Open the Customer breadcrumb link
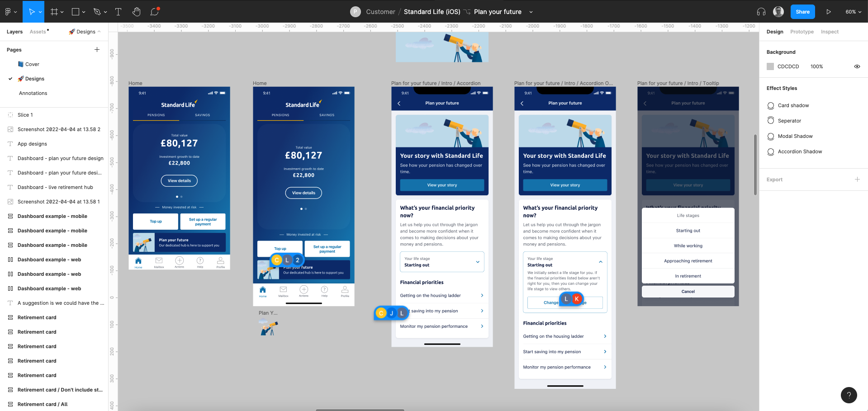The image size is (868, 411). tap(380, 11)
